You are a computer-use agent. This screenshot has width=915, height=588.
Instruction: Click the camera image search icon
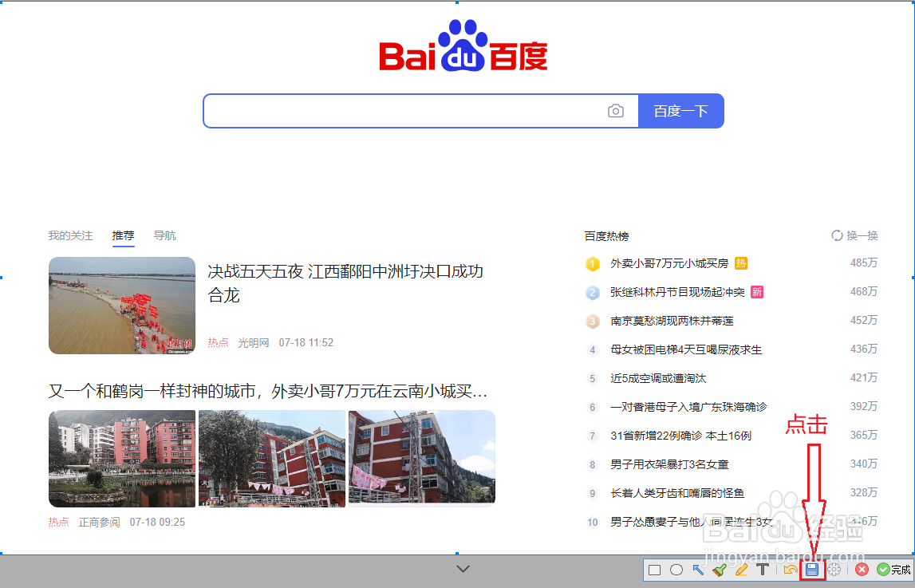click(616, 111)
